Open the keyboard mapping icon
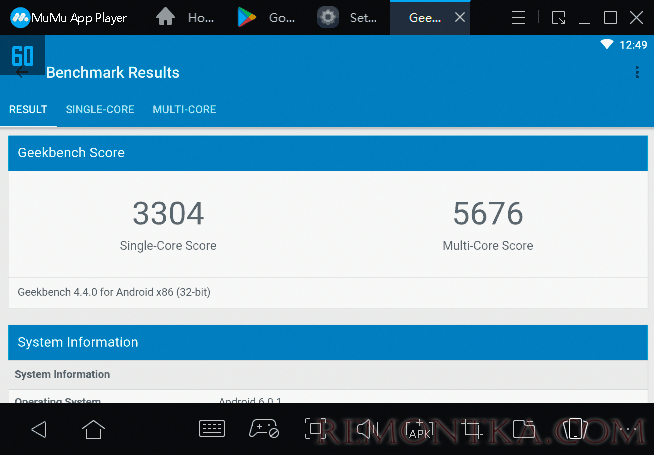 [212, 429]
